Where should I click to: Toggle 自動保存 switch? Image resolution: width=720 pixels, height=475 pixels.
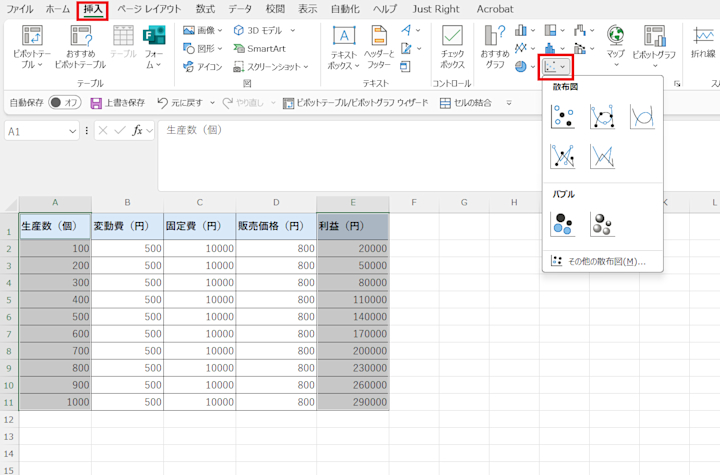pyautogui.click(x=65, y=102)
